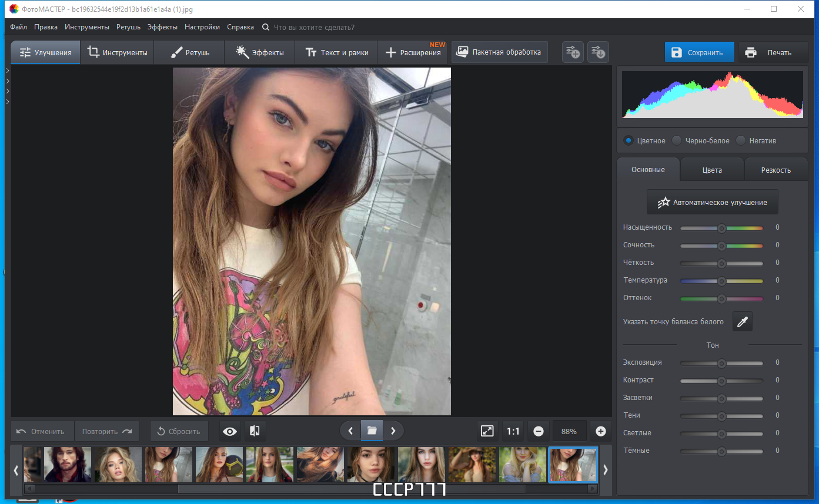The width and height of the screenshot is (819, 504).
Task: Expand the top collapsed left-side panel arrow
Action: pos(7,70)
